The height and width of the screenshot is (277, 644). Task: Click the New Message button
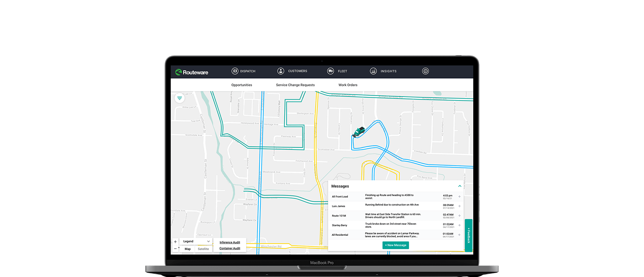[395, 245]
